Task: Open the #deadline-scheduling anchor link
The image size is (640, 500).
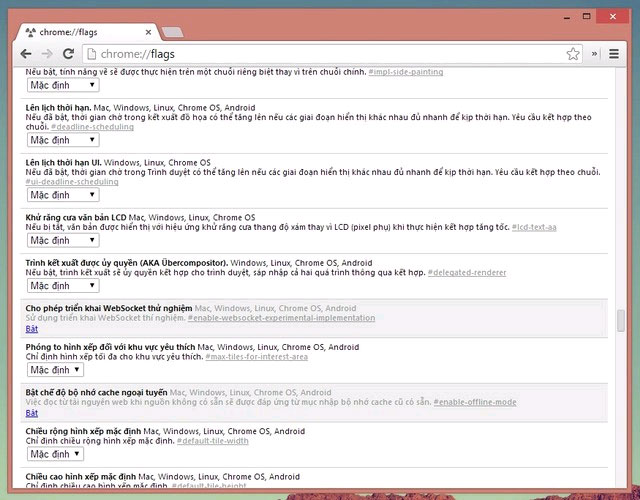Action: tap(92, 127)
